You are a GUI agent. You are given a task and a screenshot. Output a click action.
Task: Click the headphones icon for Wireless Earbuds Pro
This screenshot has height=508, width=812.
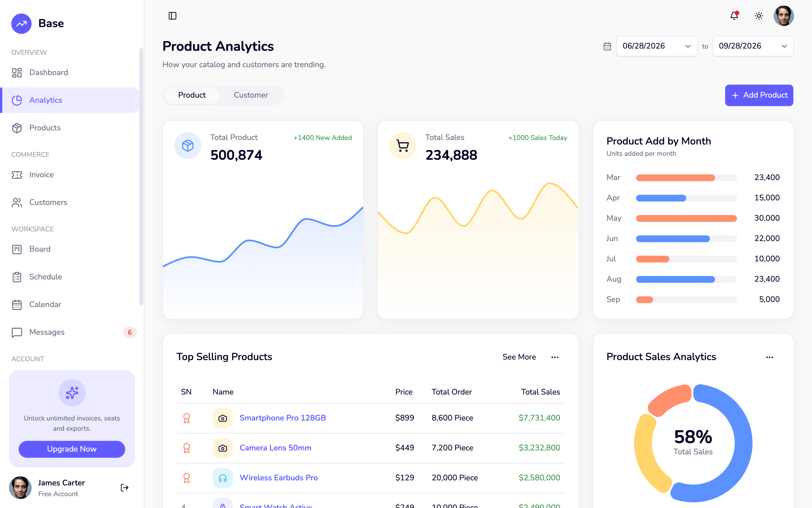click(x=223, y=478)
